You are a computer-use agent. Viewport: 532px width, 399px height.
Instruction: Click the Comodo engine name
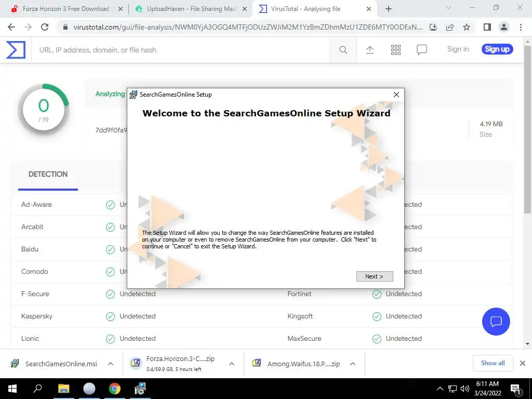[35, 271]
